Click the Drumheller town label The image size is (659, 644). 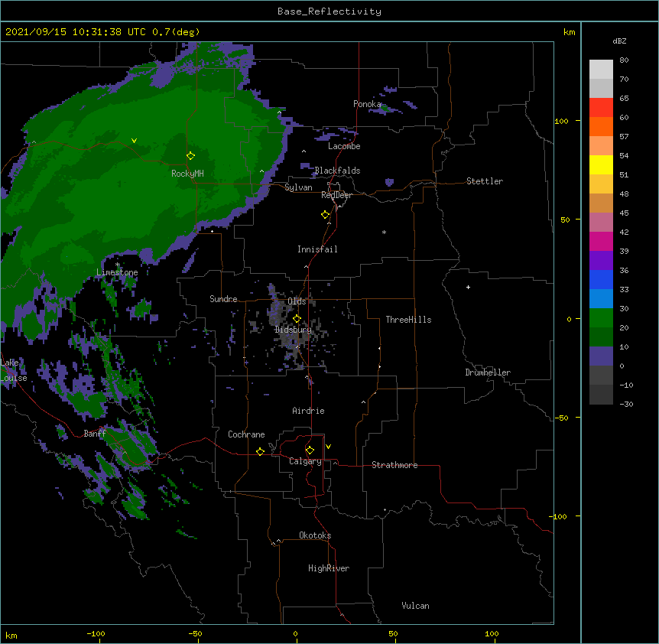[x=488, y=372]
